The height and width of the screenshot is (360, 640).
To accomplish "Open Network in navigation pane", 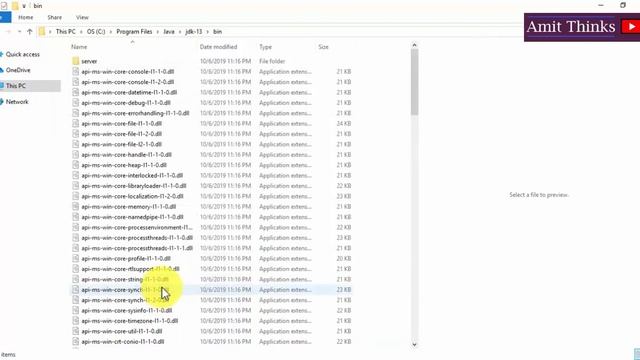I will point(17,102).
